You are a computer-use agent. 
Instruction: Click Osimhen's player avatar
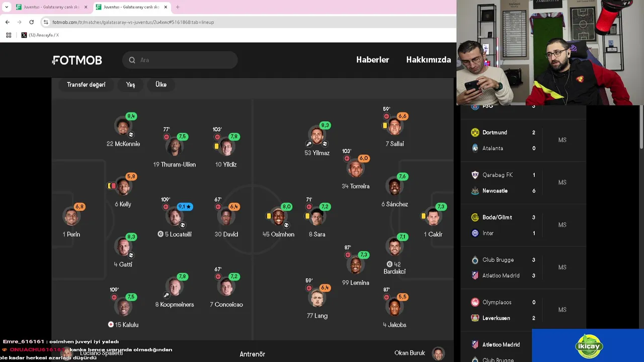tap(278, 217)
